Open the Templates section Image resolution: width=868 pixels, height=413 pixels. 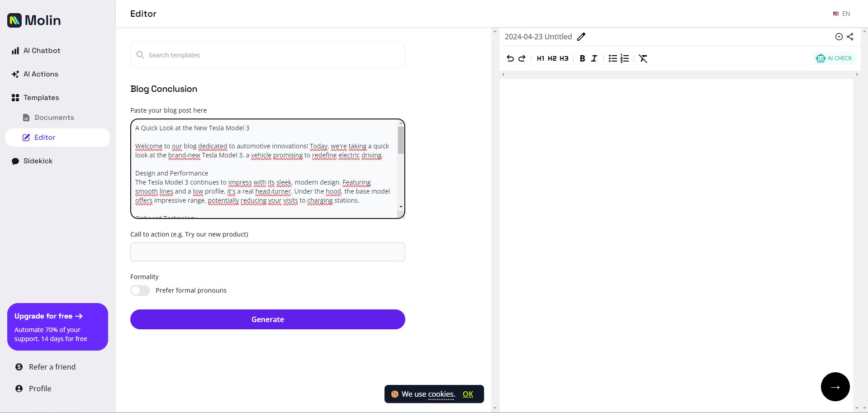[x=57, y=98]
